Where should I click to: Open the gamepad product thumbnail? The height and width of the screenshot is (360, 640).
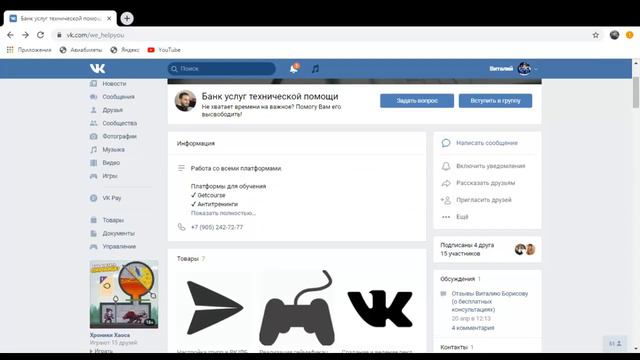click(x=297, y=308)
